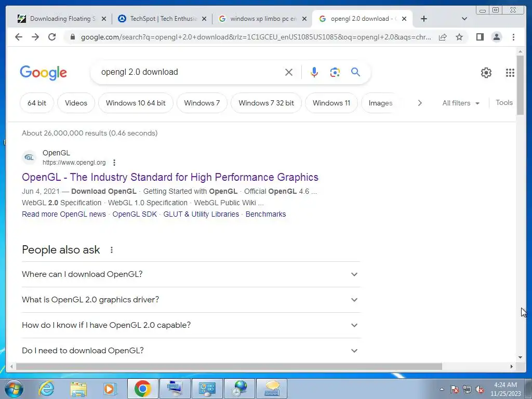
Task: Close the Downloading Floating tab
Action: click(x=104, y=19)
